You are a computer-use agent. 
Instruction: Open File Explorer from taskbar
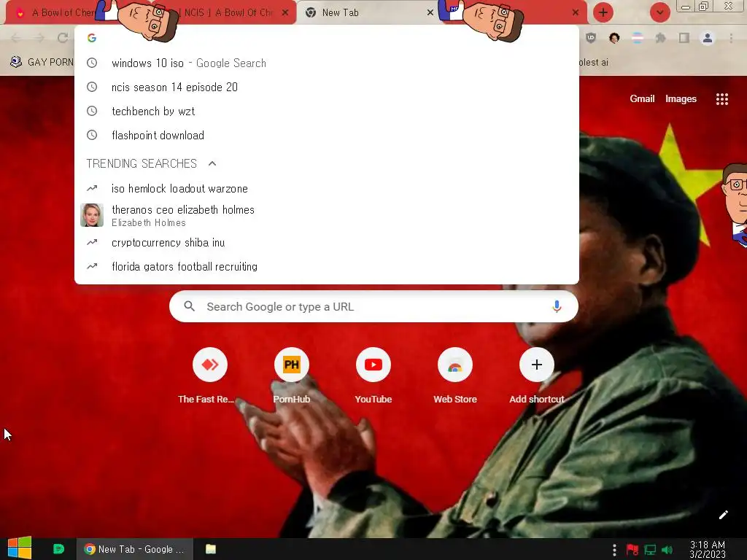coord(211,549)
